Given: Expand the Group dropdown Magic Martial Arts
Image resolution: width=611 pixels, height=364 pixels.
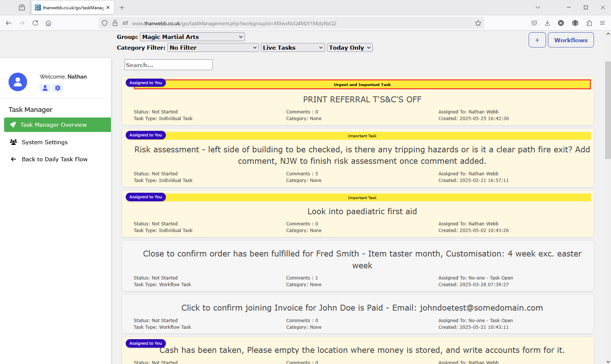Looking at the screenshot, I should [192, 37].
